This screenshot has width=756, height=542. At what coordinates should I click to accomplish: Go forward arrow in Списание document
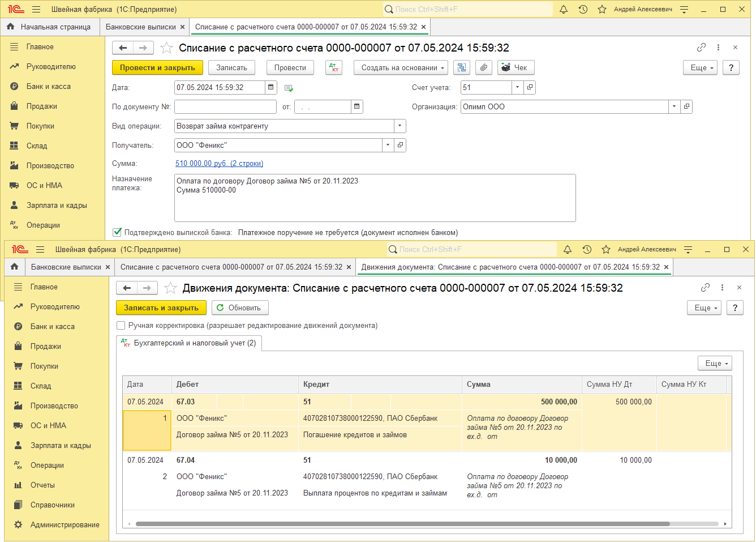[x=143, y=48]
